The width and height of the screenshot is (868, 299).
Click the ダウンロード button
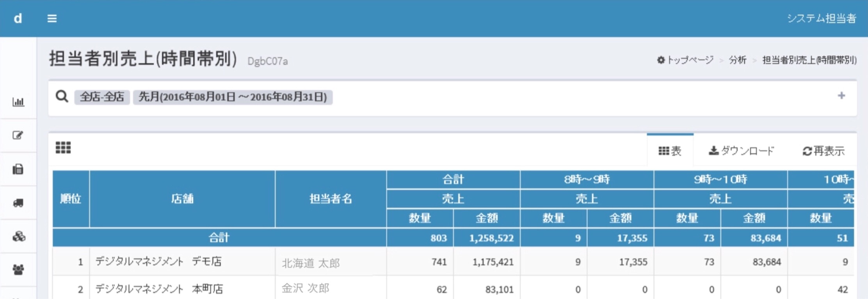point(741,151)
